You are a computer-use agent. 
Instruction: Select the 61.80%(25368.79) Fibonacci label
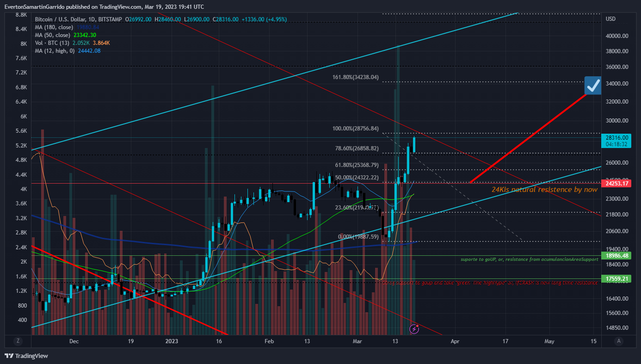click(357, 165)
